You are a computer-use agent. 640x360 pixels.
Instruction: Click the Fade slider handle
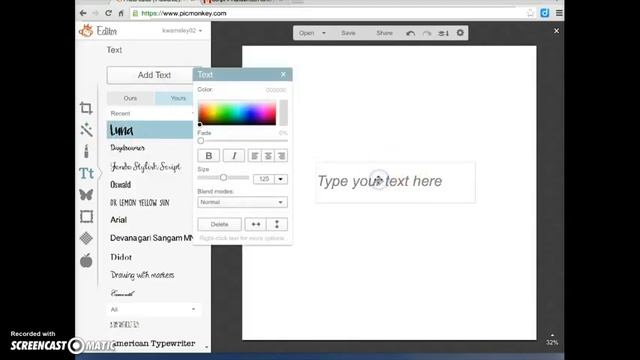pyautogui.click(x=201, y=141)
